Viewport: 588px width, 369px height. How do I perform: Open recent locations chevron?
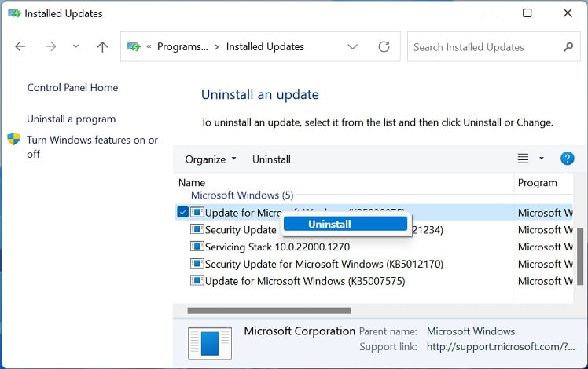tap(75, 46)
